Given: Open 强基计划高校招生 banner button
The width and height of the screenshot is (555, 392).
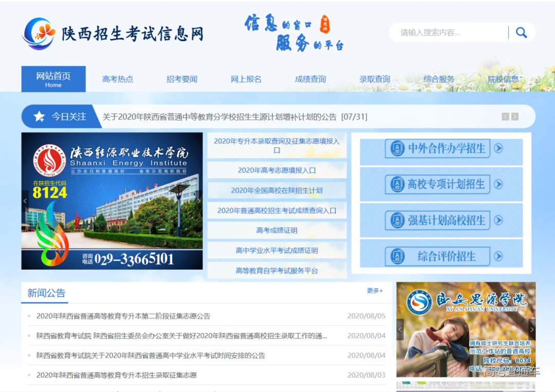Looking at the screenshot, I should click(441, 221).
